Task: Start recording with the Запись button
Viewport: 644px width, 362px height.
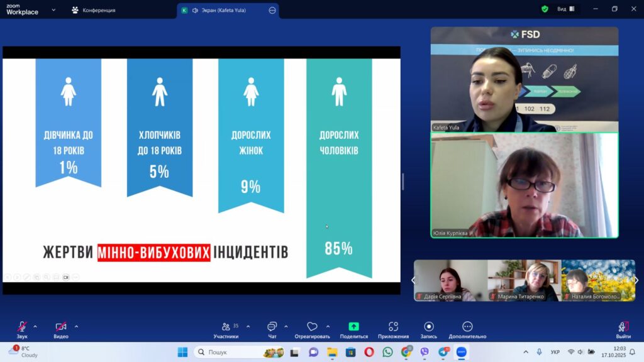Action: (x=428, y=329)
